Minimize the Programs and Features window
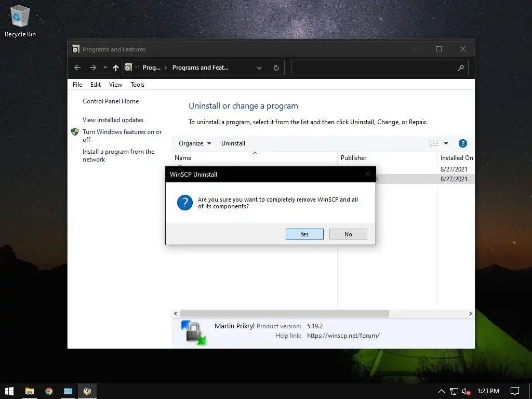Viewport: 532px width, 399px height. click(x=416, y=49)
